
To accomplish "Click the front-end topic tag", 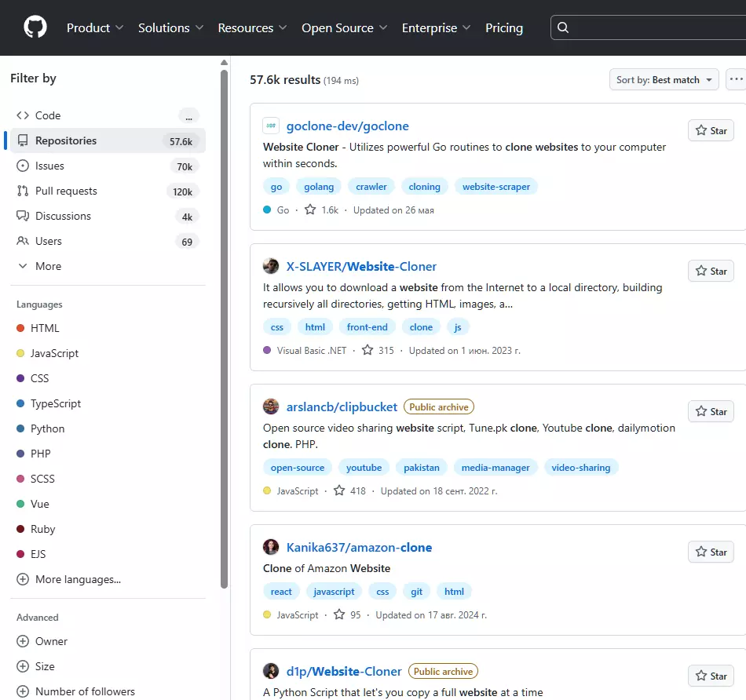I will click(367, 327).
